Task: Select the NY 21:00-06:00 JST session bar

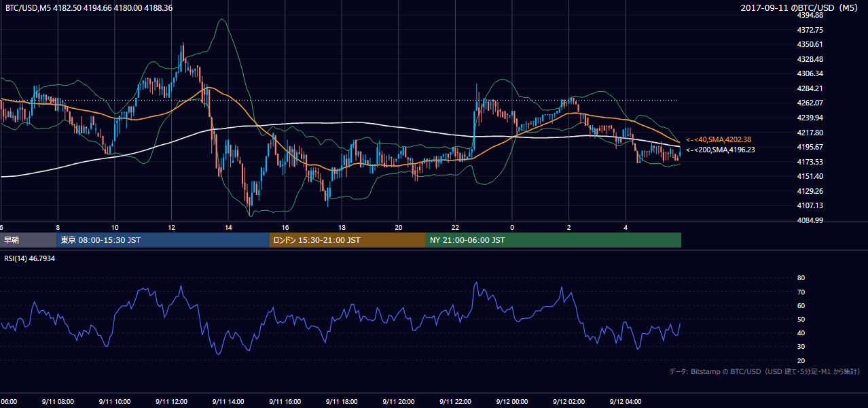Action: coord(554,240)
